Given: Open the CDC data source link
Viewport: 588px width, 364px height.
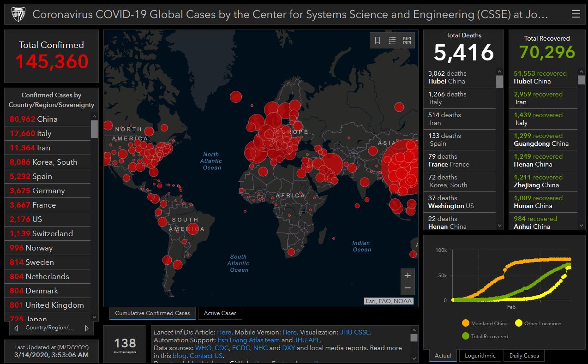Looking at the screenshot, I should tap(222, 348).
